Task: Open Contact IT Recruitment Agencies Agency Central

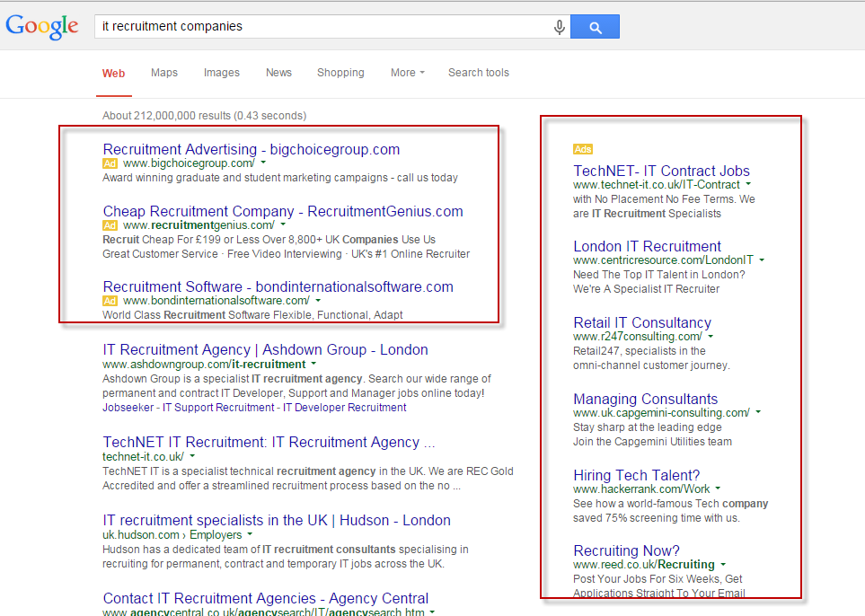Action: [x=265, y=598]
